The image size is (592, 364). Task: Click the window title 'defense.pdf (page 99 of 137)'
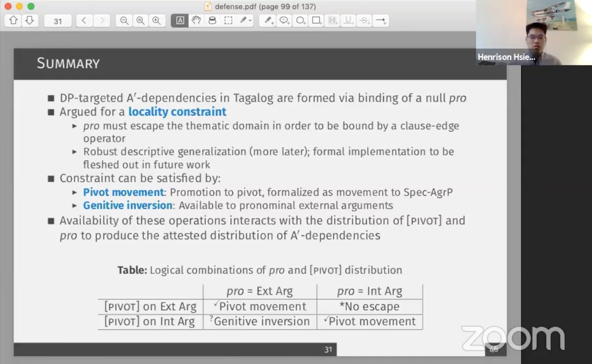pyautogui.click(x=265, y=6)
